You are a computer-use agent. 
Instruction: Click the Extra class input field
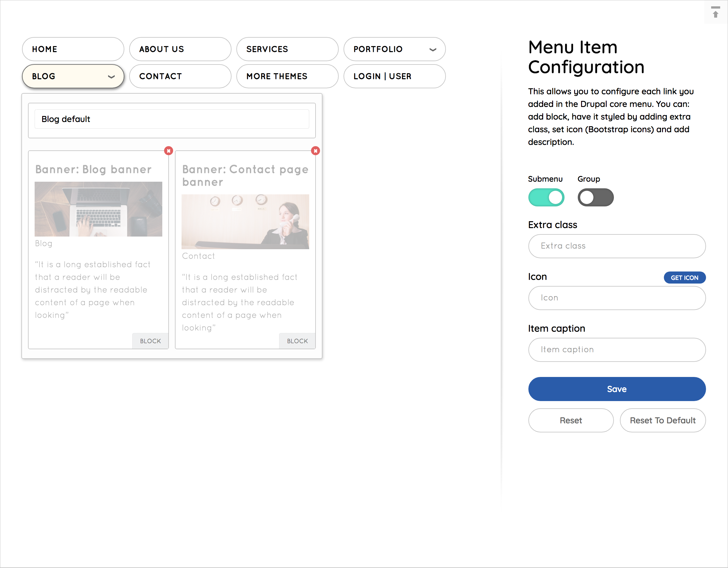[617, 246]
